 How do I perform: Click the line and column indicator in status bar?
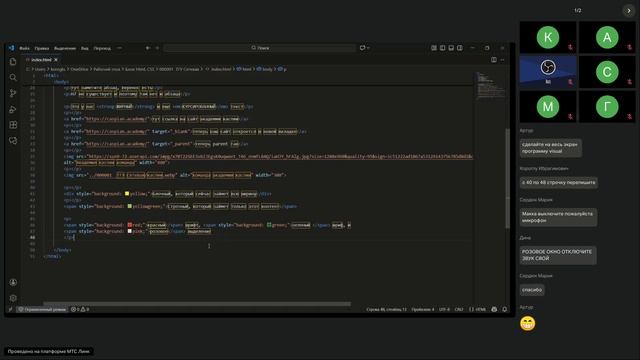click(386, 309)
